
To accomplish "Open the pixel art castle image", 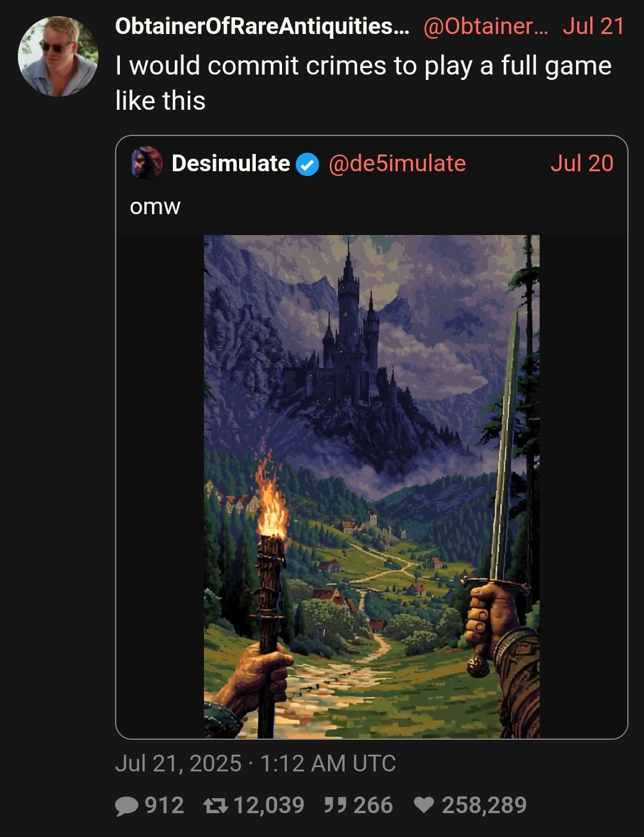I will click(x=371, y=487).
